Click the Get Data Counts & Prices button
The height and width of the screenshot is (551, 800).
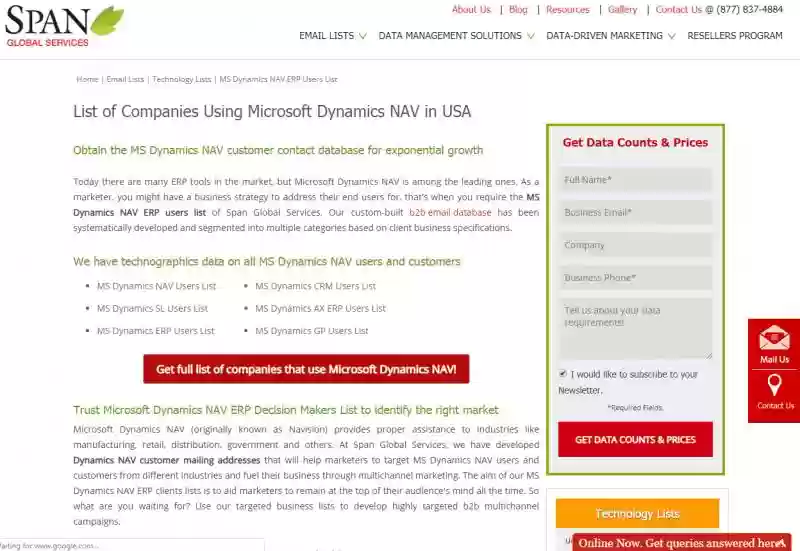pos(635,439)
